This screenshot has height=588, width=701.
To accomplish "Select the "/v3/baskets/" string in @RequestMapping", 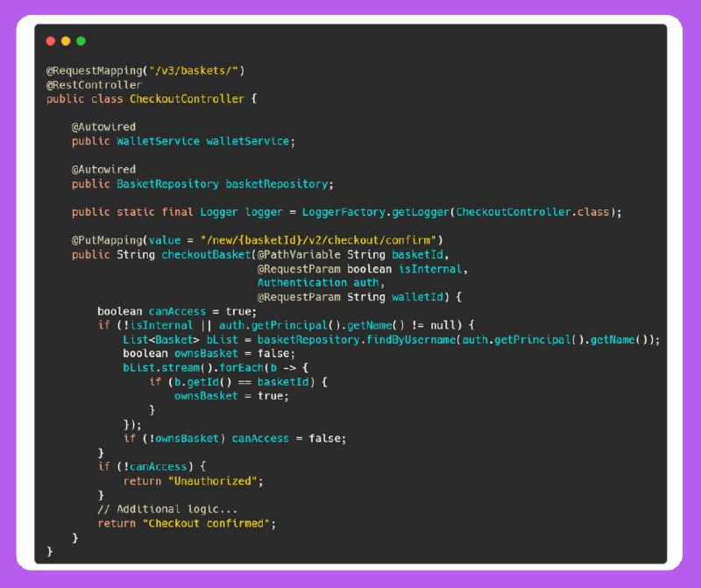I will tap(194, 71).
